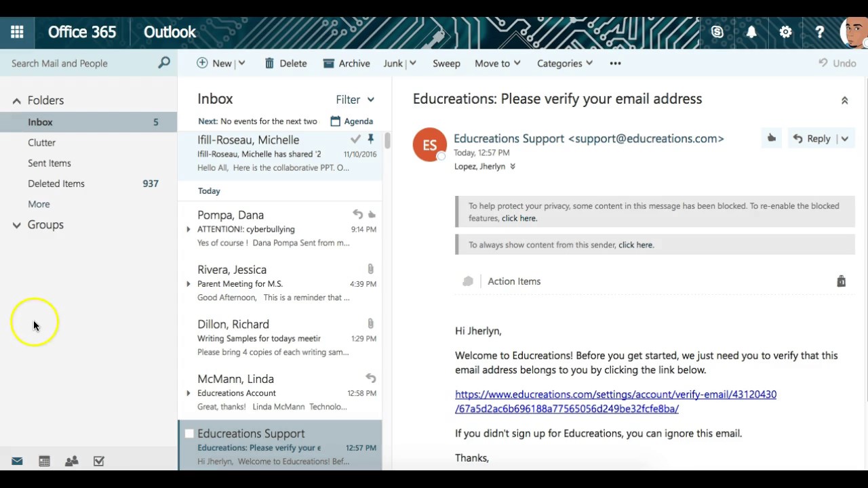This screenshot has width=868, height=488.
Task: Open the help question mark
Action: click(819, 32)
